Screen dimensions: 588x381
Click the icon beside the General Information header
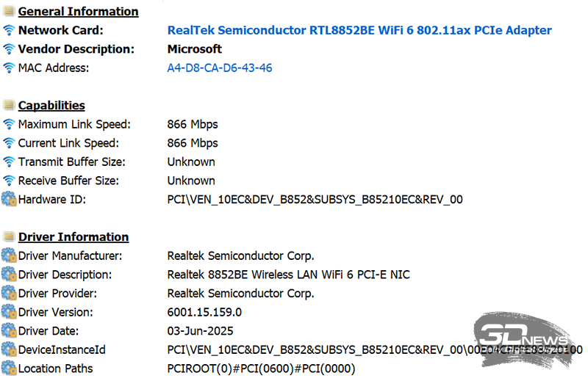point(9,12)
